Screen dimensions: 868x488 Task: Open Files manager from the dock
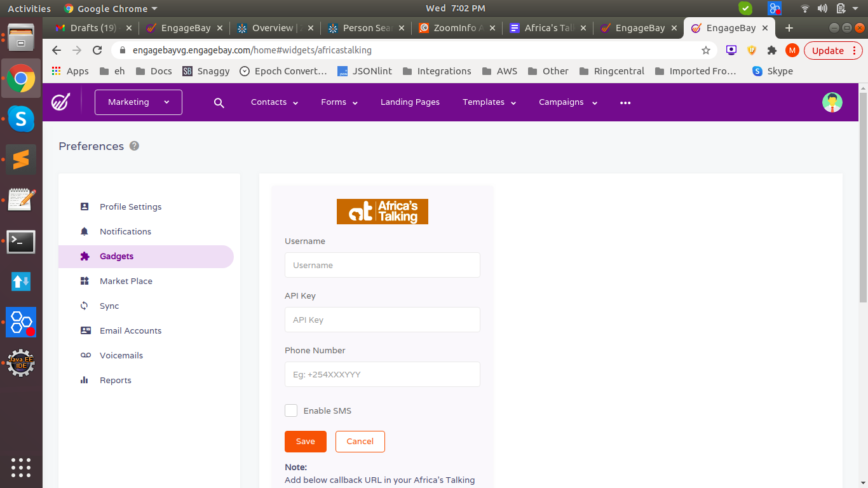(x=21, y=37)
